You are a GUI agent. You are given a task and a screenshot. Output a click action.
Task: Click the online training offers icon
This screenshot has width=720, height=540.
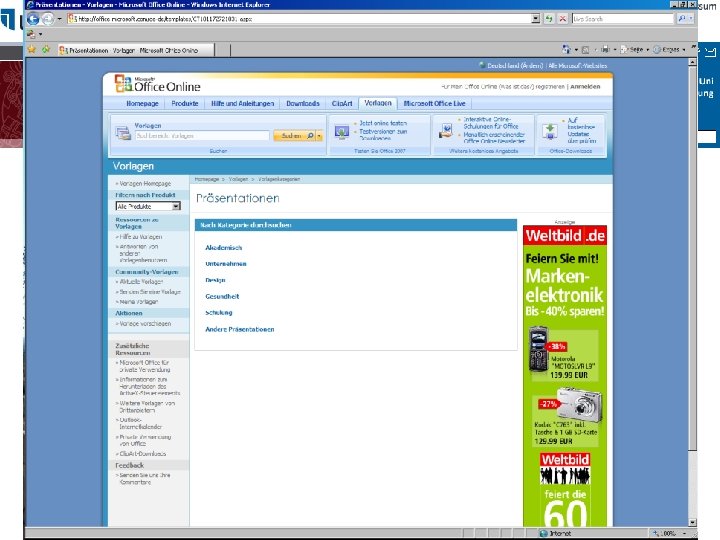coord(445,130)
